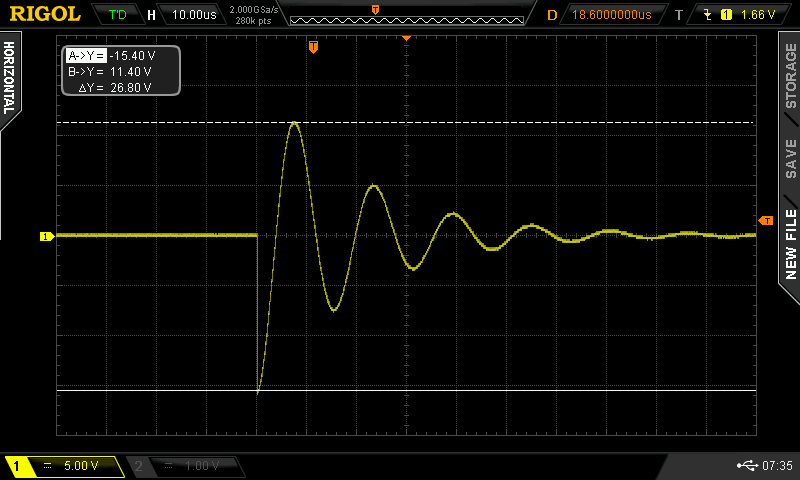Click the 280k pts memory depth readout
Image resolution: width=800 pixels, height=480 pixels.
pos(253,20)
